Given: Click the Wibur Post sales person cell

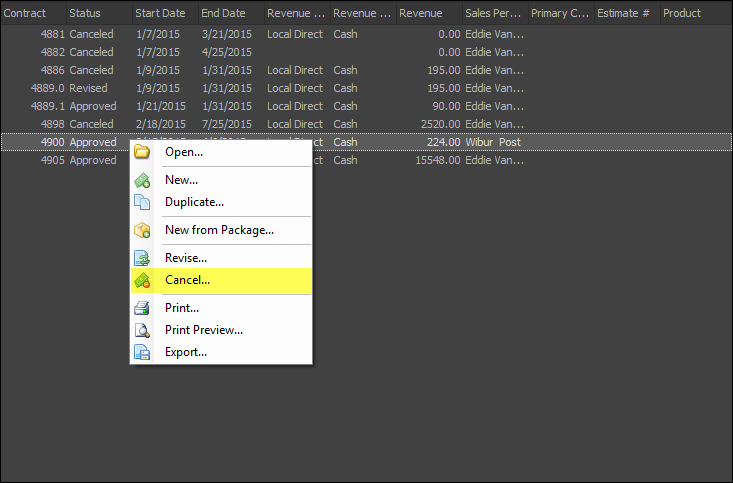Looking at the screenshot, I should tap(493, 142).
